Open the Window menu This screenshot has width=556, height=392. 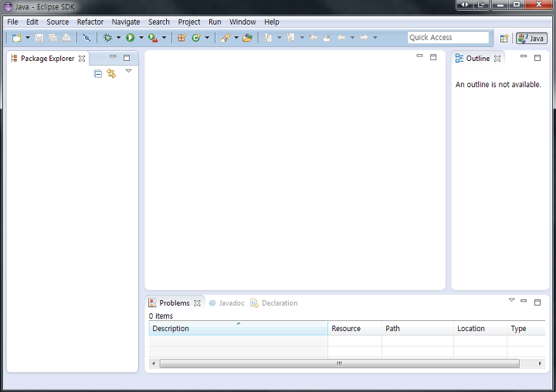tap(242, 22)
